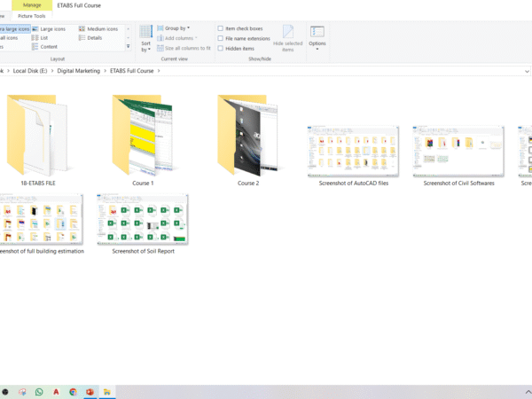Click the Course 1 file name label
This screenshot has height=399, width=532.
tap(143, 184)
